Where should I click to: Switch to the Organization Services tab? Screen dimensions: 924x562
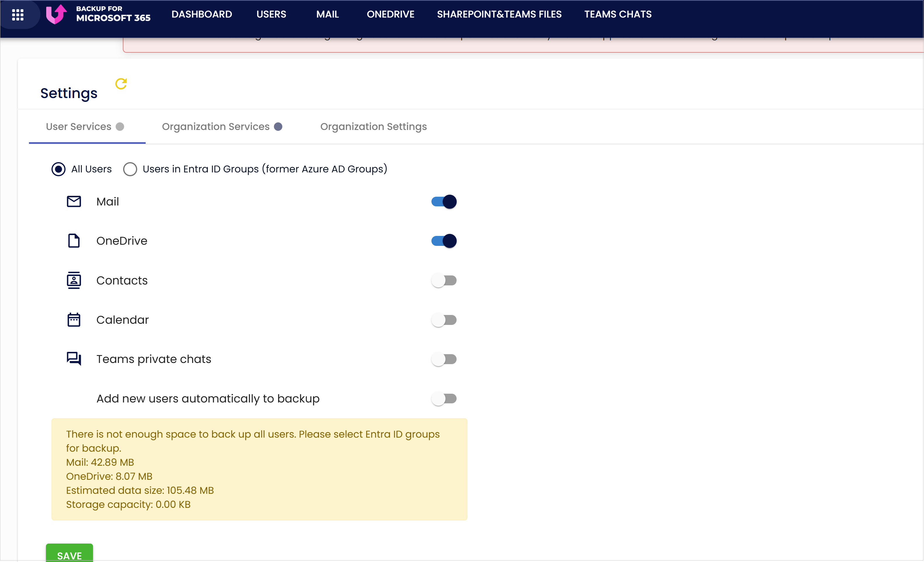(222, 127)
